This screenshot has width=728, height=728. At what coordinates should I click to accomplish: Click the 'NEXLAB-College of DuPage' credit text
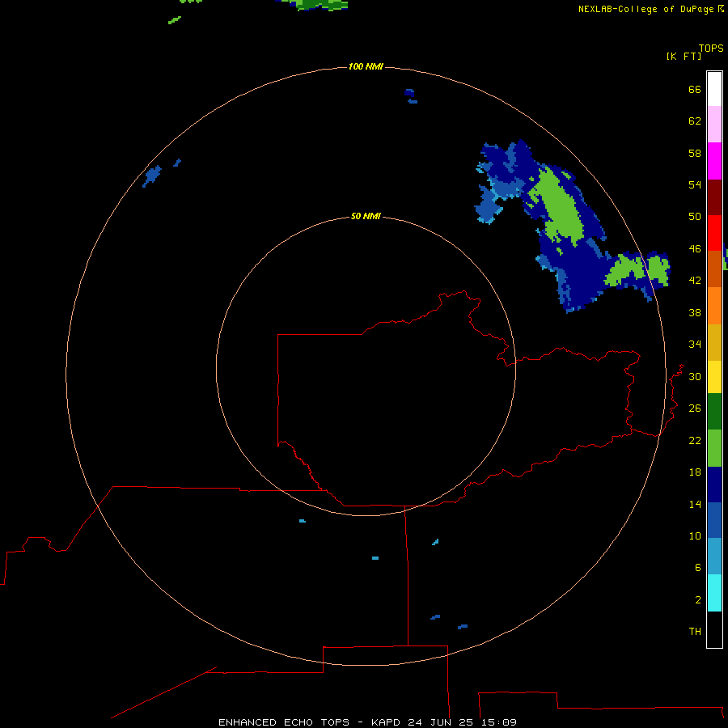pos(645,9)
